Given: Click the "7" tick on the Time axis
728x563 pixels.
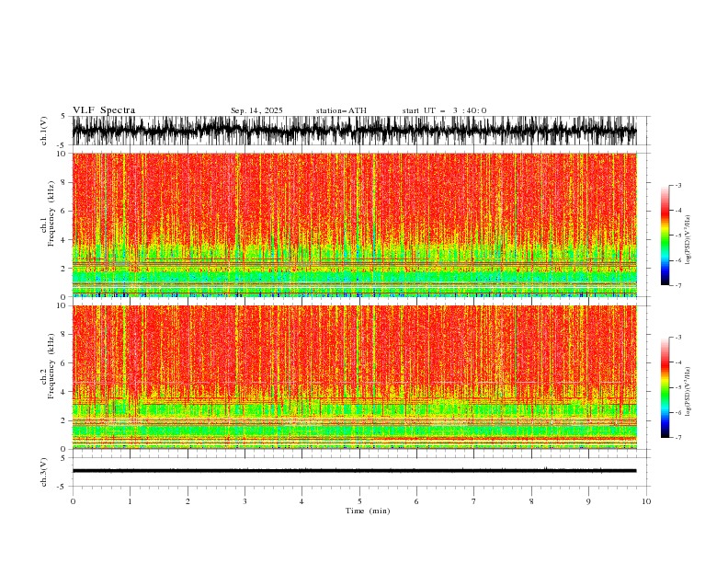Looking at the screenshot, I should (x=474, y=501).
